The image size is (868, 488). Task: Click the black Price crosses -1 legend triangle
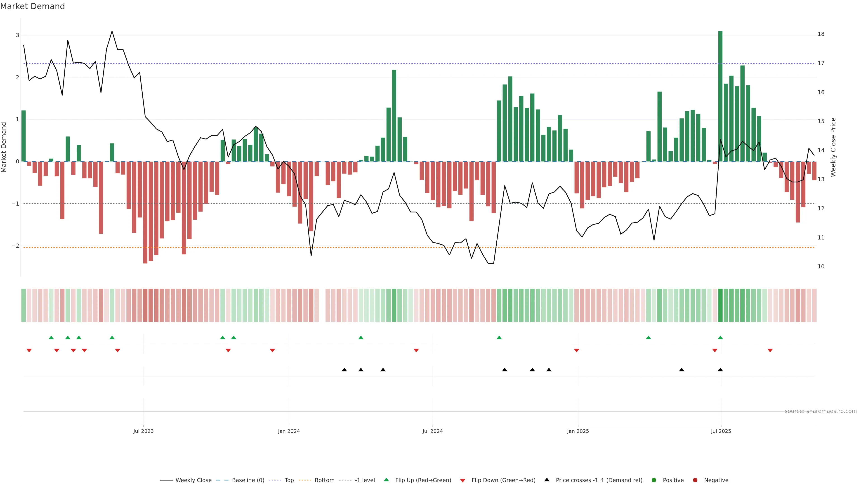[x=547, y=480]
